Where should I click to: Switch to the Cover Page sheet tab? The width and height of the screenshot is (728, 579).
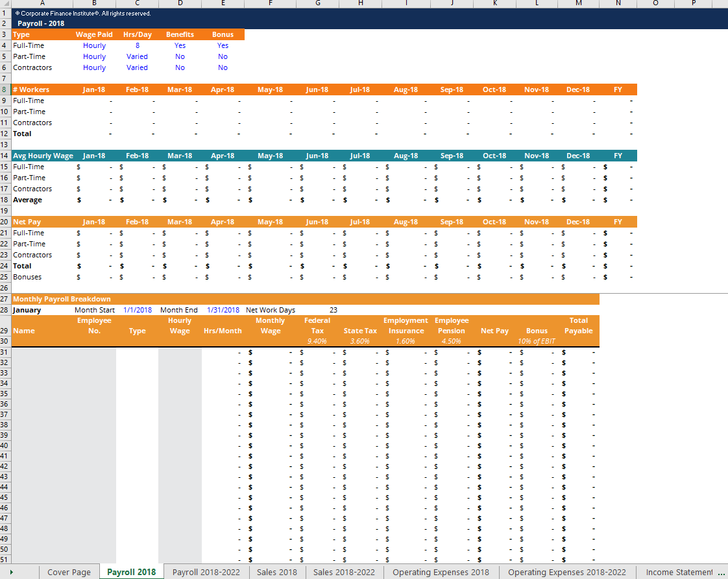tap(69, 572)
